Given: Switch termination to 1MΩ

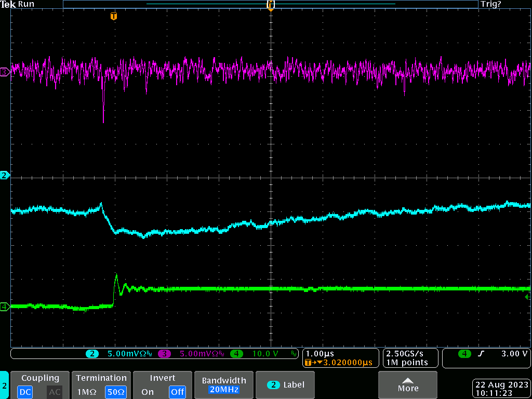Looking at the screenshot, I should point(87,392).
